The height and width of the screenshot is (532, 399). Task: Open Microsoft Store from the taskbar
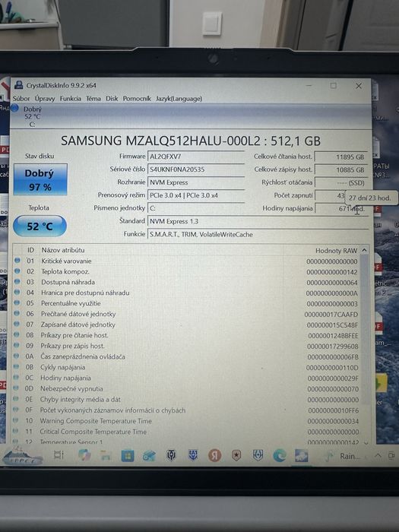tap(128, 456)
